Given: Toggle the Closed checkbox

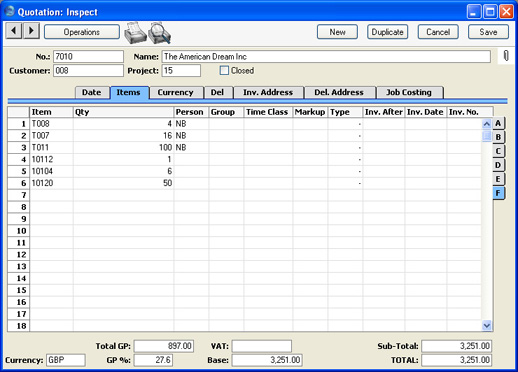Looking at the screenshot, I should (224, 70).
